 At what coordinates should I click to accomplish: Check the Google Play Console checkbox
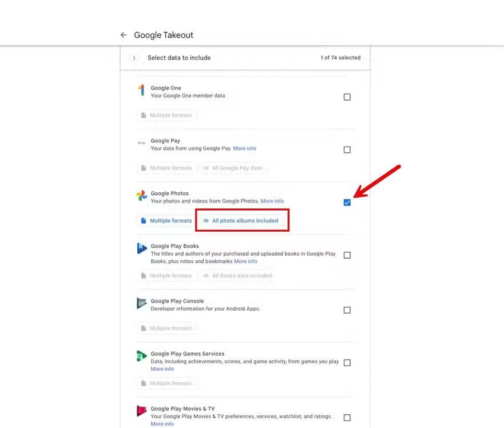(347, 310)
